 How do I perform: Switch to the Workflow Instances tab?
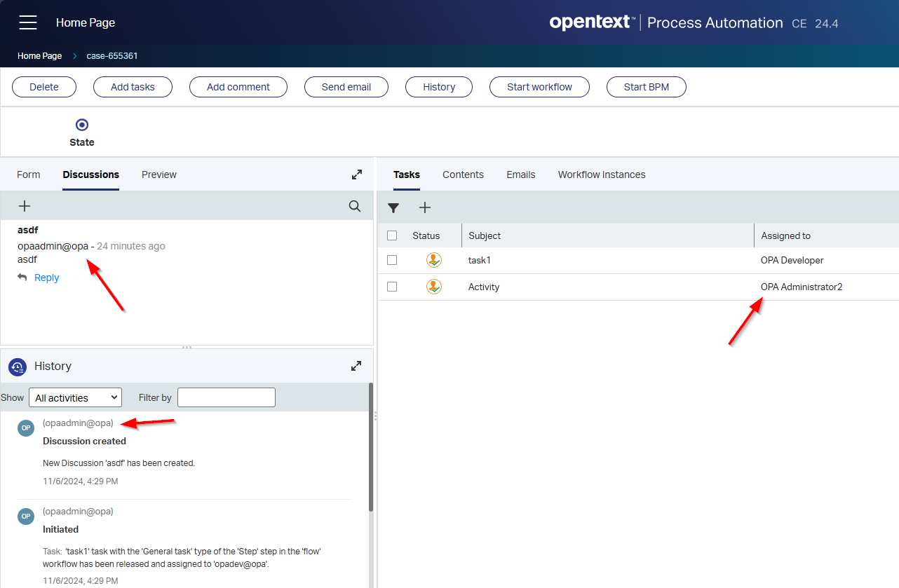(x=601, y=175)
